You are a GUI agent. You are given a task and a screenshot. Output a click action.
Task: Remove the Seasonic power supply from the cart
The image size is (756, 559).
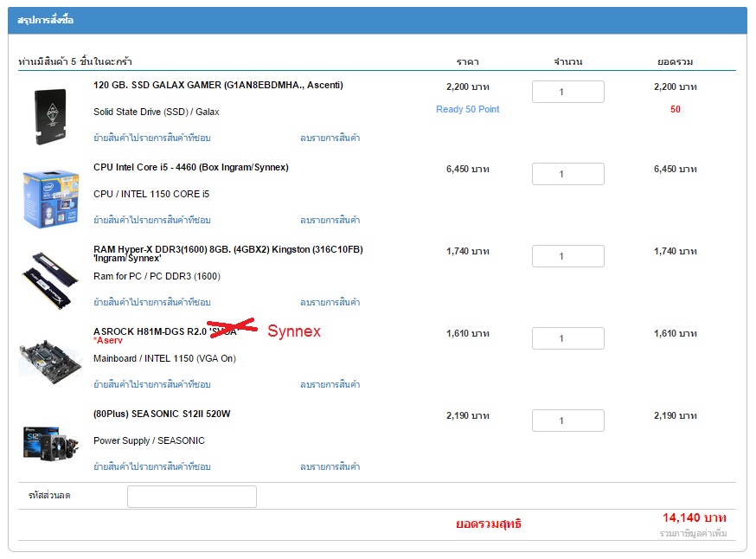[x=330, y=467]
